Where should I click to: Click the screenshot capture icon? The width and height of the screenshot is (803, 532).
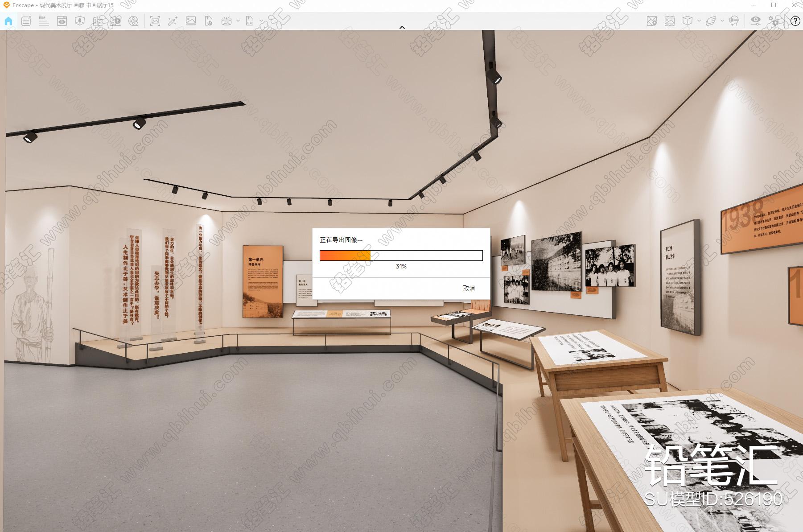(155, 21)
